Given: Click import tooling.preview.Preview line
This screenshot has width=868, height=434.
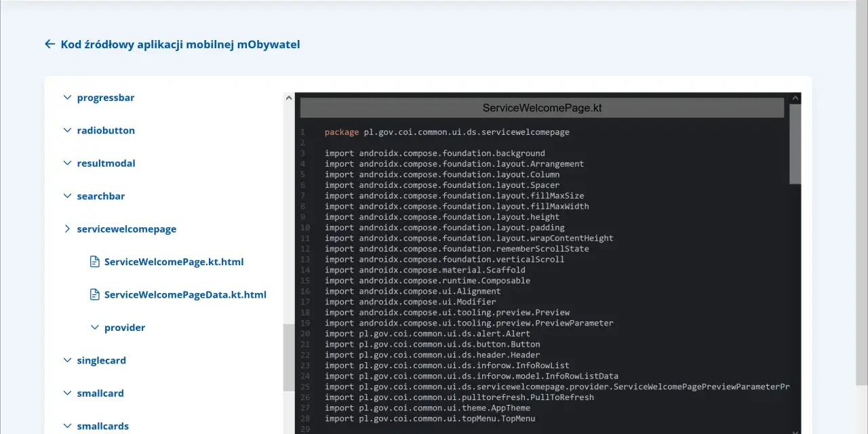Looking at the screenshot, I should (x=447, y=313).
